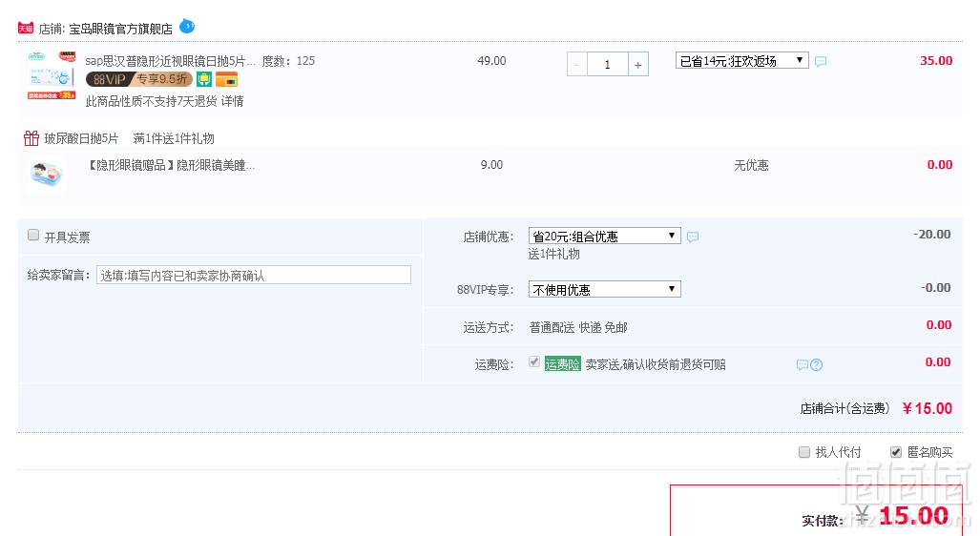980x536 pixels.
Task: Click the 送1件礼物 note under shop discount
Action: coord(553,255)
